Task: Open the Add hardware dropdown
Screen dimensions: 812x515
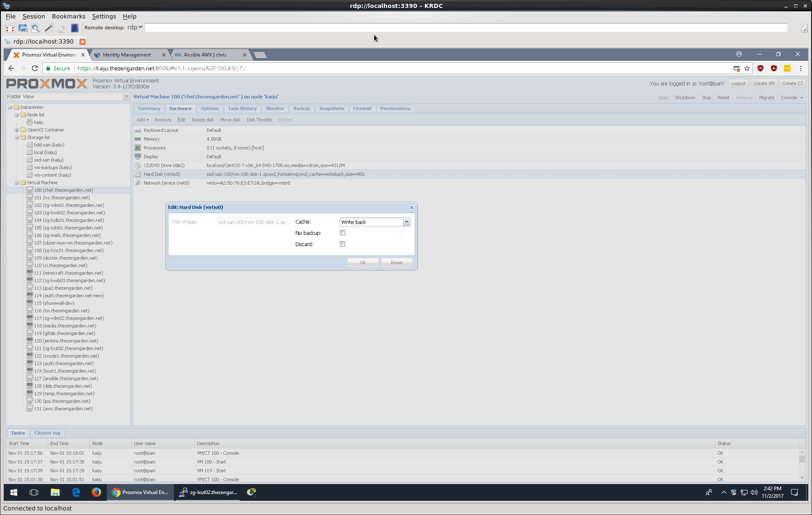Action: point(142,120)
